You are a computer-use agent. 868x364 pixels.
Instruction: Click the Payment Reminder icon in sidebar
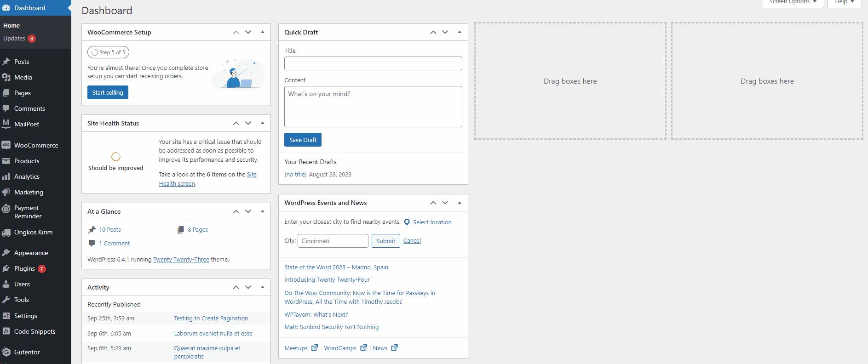tap(6, 209)
